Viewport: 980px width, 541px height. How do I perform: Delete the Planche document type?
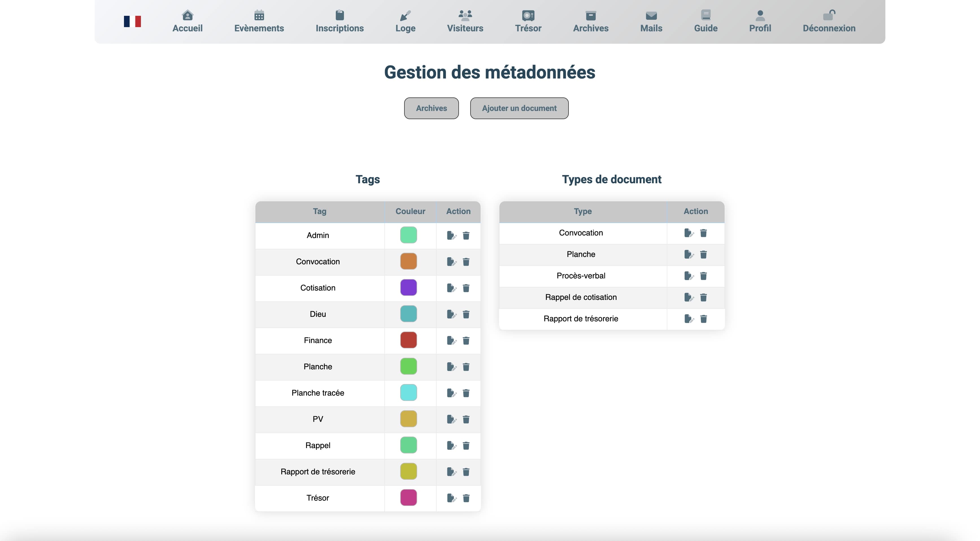704,254
